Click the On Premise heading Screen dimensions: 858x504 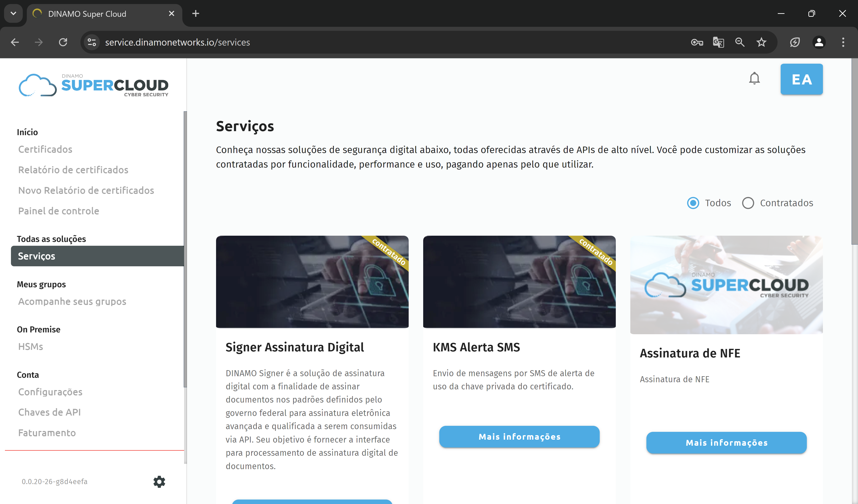(x=38, y=329)
